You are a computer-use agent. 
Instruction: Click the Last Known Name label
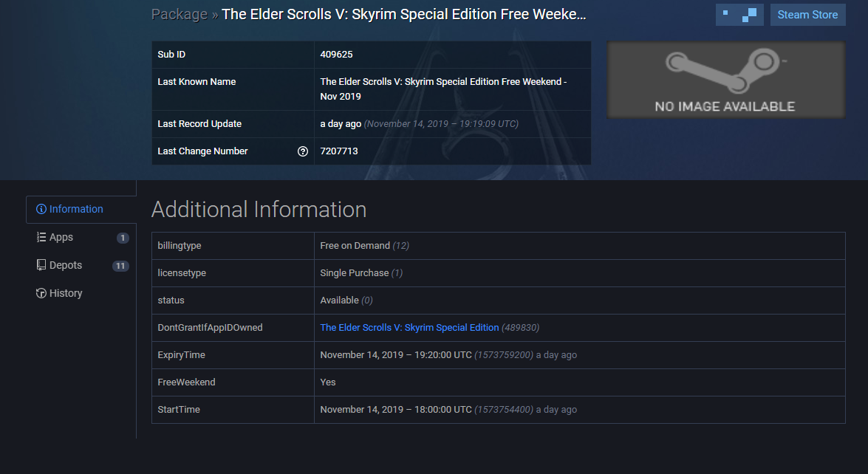(x=197, y=82)
